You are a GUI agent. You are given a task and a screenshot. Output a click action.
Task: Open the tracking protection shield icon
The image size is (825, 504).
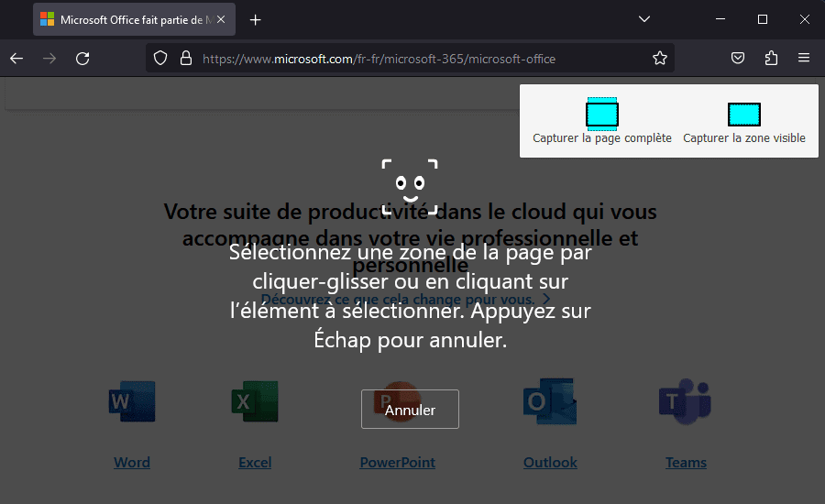coord(160,58)
